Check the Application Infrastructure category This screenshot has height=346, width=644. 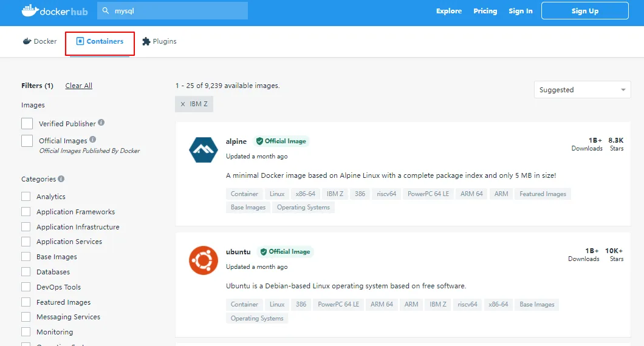point(26,226)
